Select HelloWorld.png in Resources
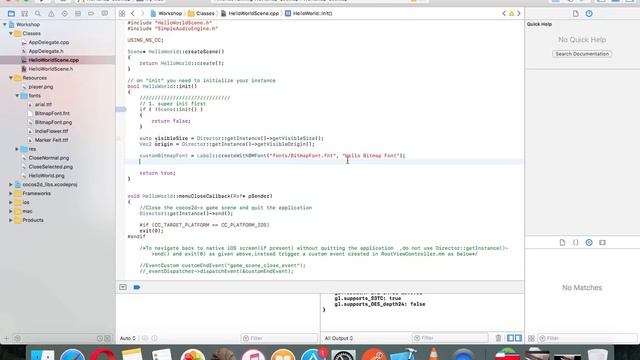 46,176
